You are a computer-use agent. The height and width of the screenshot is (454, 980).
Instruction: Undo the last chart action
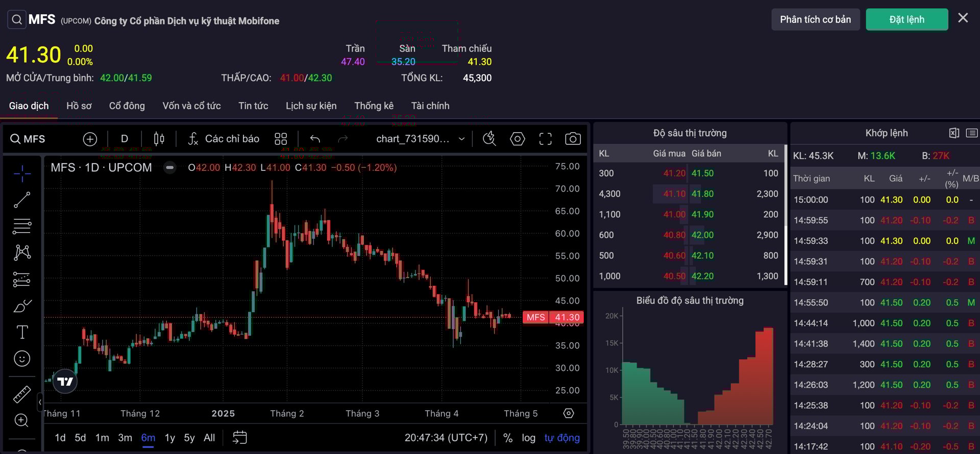click(x=315, y=139)
